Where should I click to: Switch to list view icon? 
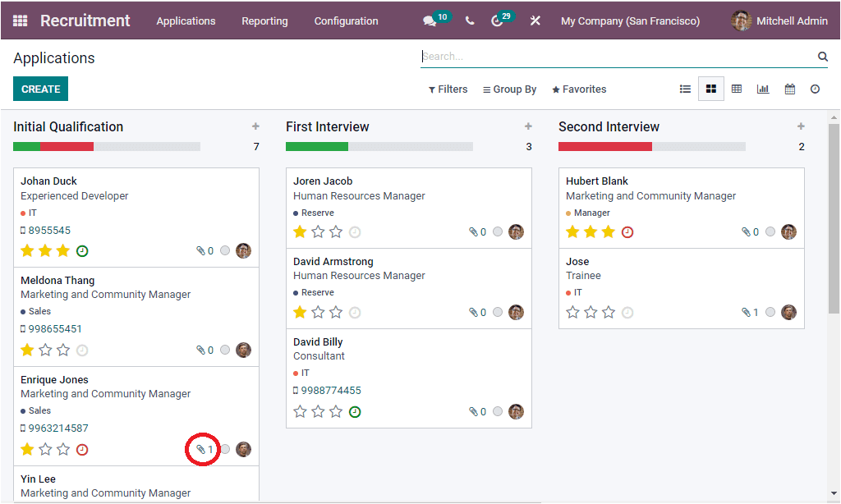click(x=685, y=89)
